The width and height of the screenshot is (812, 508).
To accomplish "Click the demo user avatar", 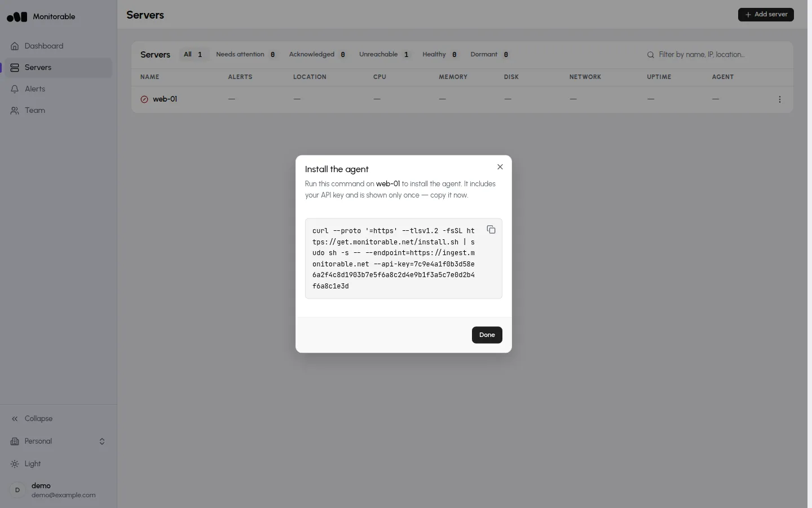I will tap(17, 490).
